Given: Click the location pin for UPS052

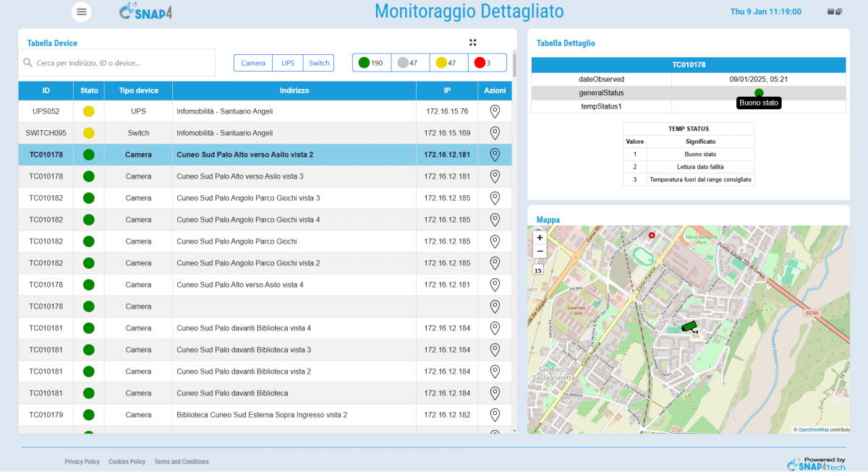Looking at the screenshot, I should 495,111.
